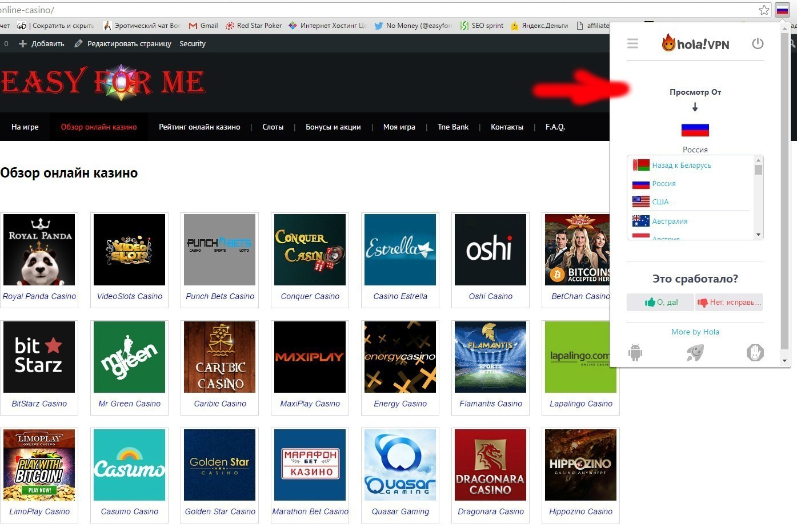This screenshot has width=797, height=532.
Task: Click the Punch Bets Casino thumbnail
Action: point(220,249)
